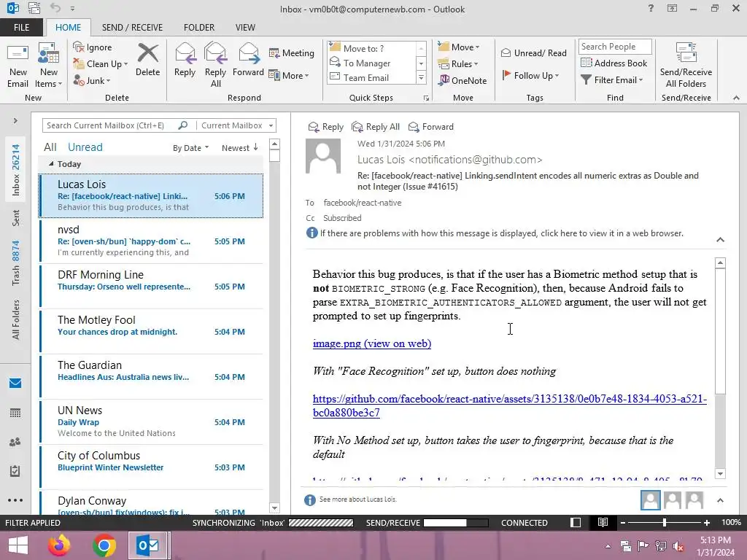Viewport: 747px width, 560px height.
Task: Click the Search People field
Action: [614, 46]
